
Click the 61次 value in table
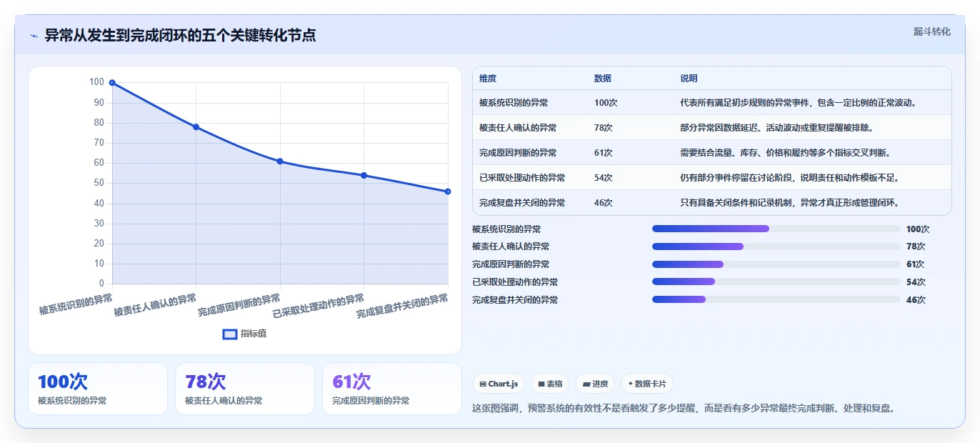[604, 153]
